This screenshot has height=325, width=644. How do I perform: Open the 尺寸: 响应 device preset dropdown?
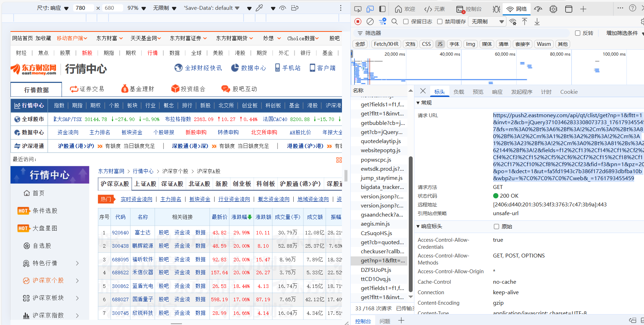click(52, 7)
